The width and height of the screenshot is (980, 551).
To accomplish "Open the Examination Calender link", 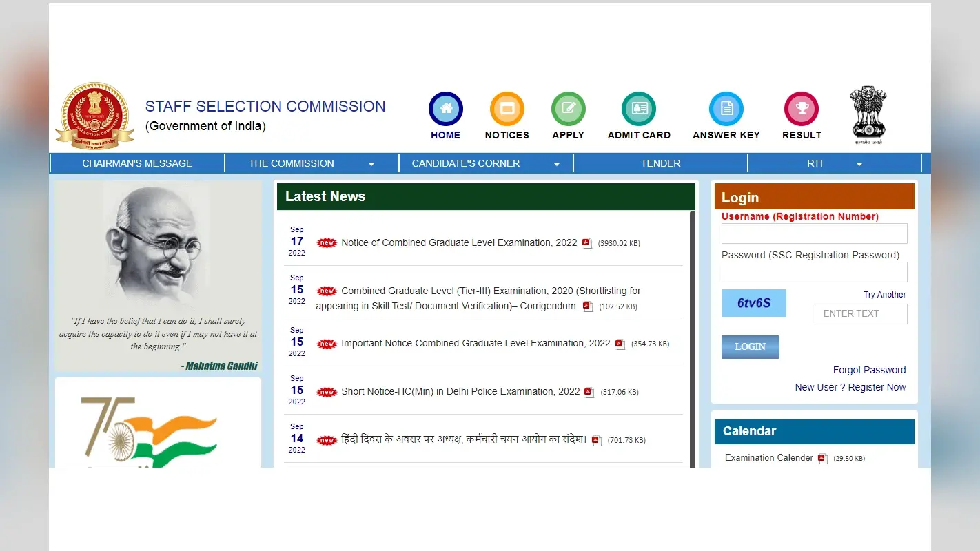I will pos(769,458).
